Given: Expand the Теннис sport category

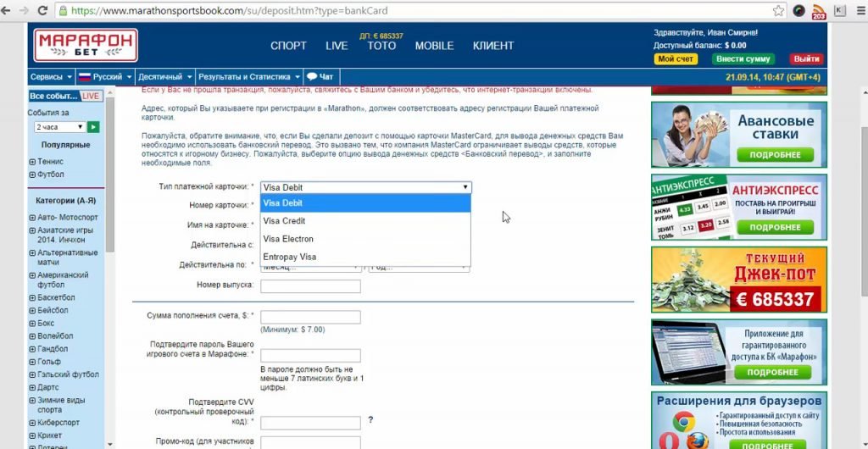Looking at the screenshot, I should 32,162.
